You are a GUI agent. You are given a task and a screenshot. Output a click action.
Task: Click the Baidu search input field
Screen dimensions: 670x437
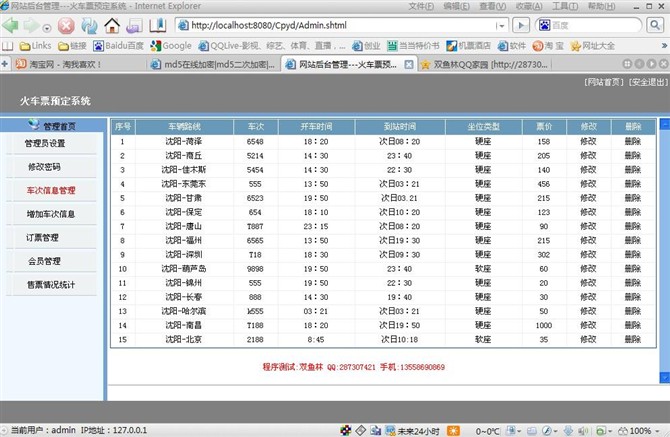[x=594, y=25]
